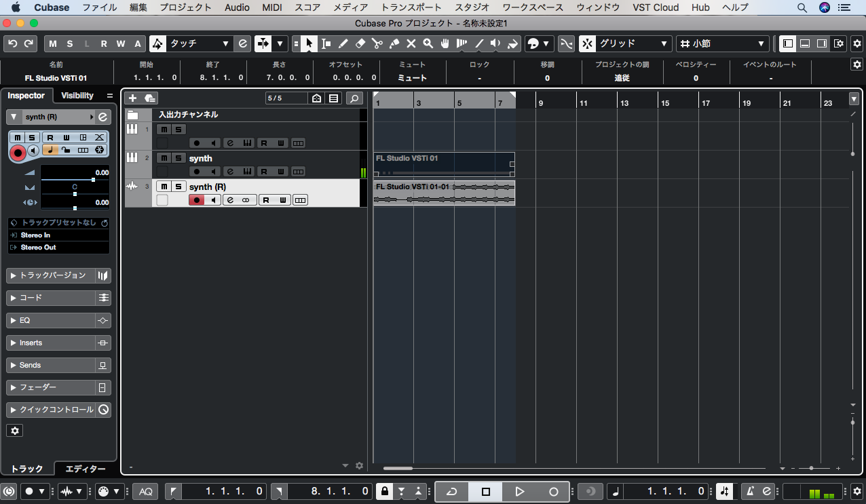
Task: Toggle the lower zone visibility
Action: pyautogui.click(x=805, y=43)
